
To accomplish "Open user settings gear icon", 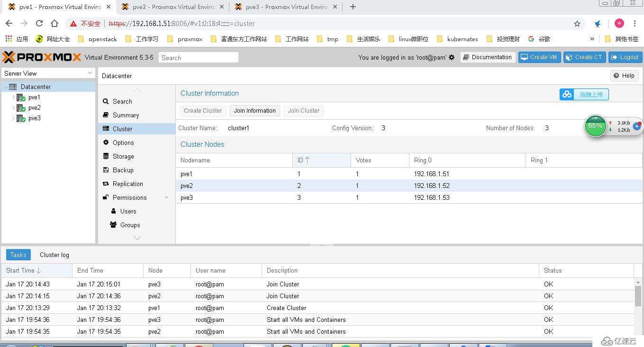I will (452, 57).
